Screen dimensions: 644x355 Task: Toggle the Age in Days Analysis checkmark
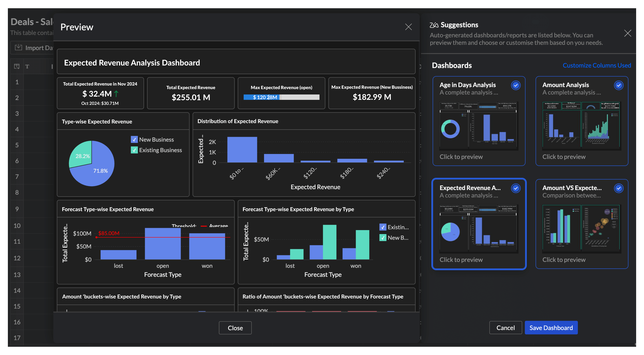(516, 85)
